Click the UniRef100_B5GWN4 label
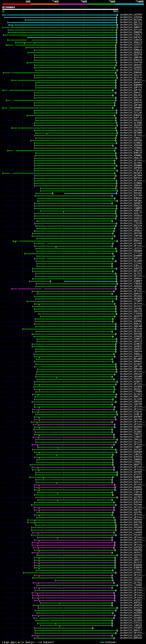The width and height of the screenshot is (146, 644). 131,251
